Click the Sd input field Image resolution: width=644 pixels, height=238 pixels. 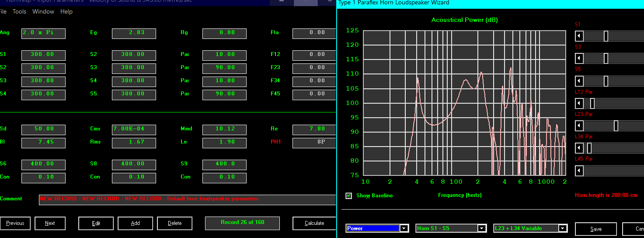click(x=44, y=130)
